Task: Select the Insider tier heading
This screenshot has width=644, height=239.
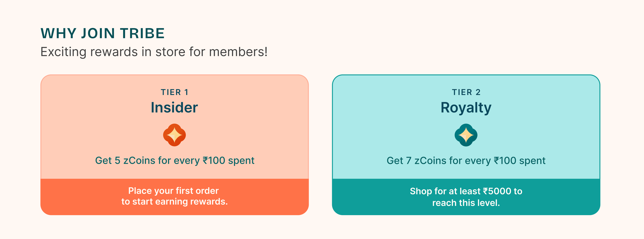Action: (x=174, y=108)
